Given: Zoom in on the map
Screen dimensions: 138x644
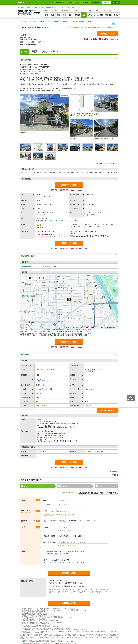Looking at the screenshot, I should 23,278.
